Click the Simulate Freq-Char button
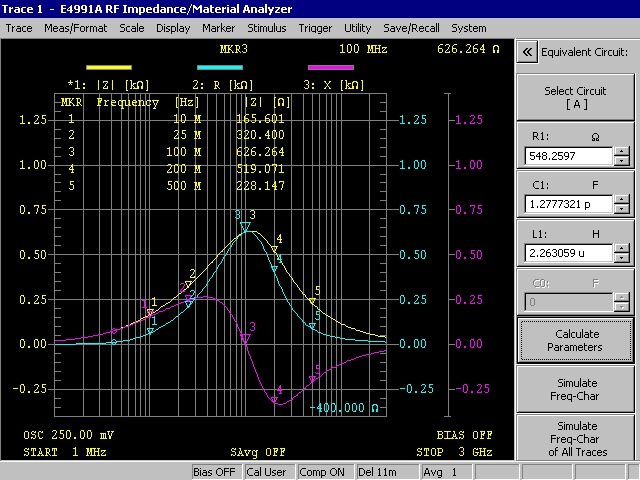The height and width of the screenshot is (480, 640). pos(575,389)
